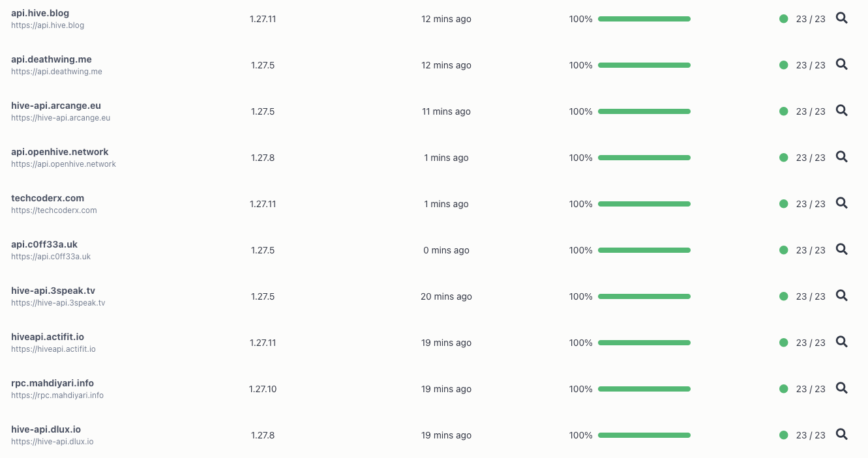Click magnifier for hiveapi.actifit.io
Image resolution: width=868 pixels, height=458 pixels.
(x=842, y=342)
